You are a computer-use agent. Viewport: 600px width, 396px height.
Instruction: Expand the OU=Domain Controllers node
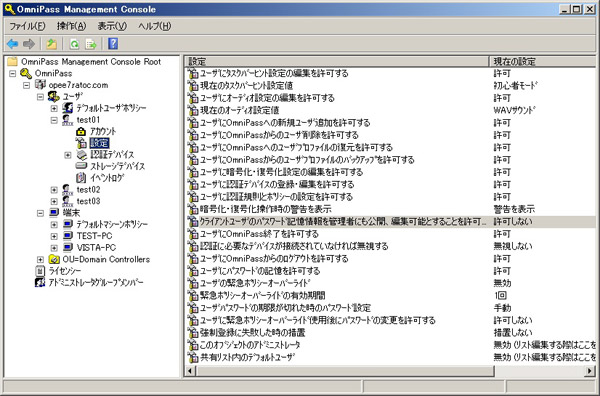(x=40, y=259)
